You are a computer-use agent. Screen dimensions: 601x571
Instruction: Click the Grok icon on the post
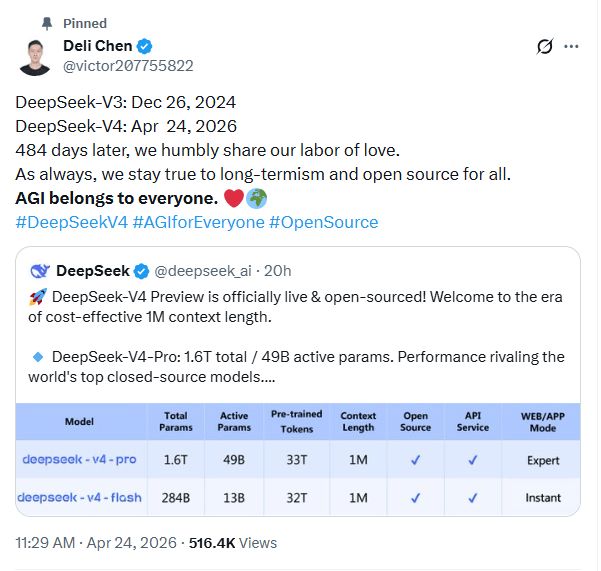click(545, 46)
